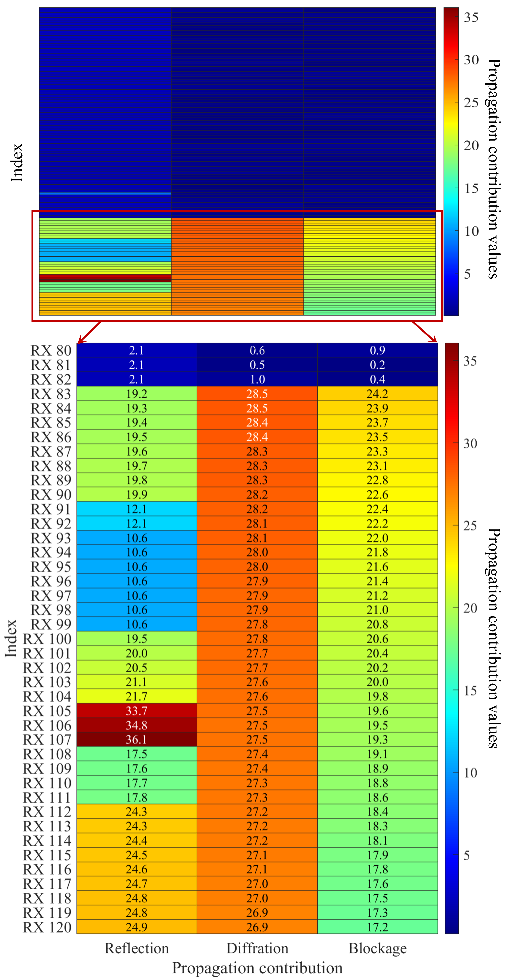Click the left red zoom arrow
The image size is (511, 980).
(x=90, y=332)
